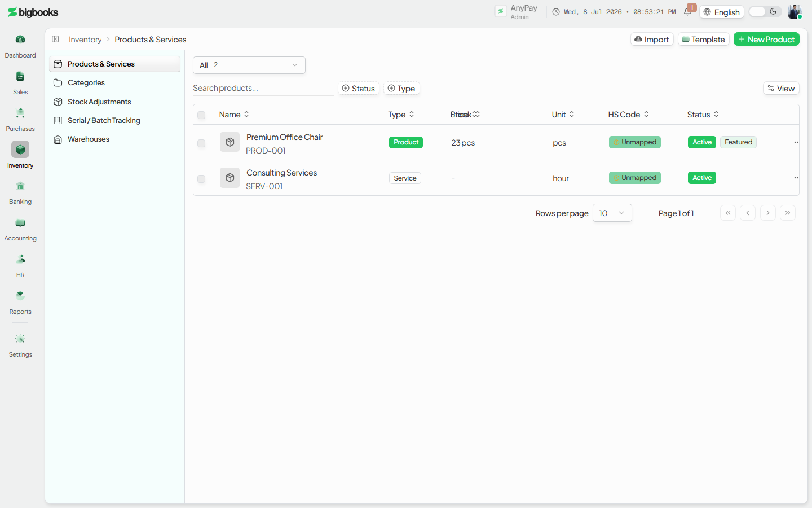The height and width of the screenshot is (508, 812).
Task: Open Stock Adjustments submenu item
Action: (x=114, y=102)
